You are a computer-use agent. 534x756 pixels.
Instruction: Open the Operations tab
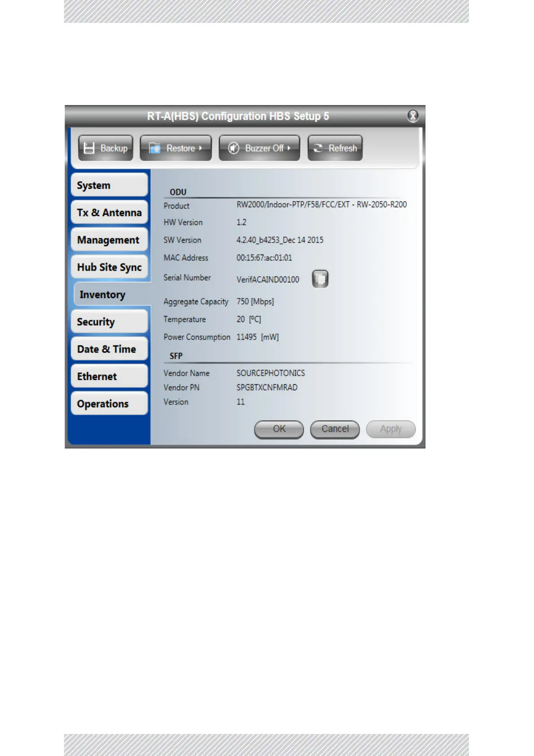pos(109,404)
